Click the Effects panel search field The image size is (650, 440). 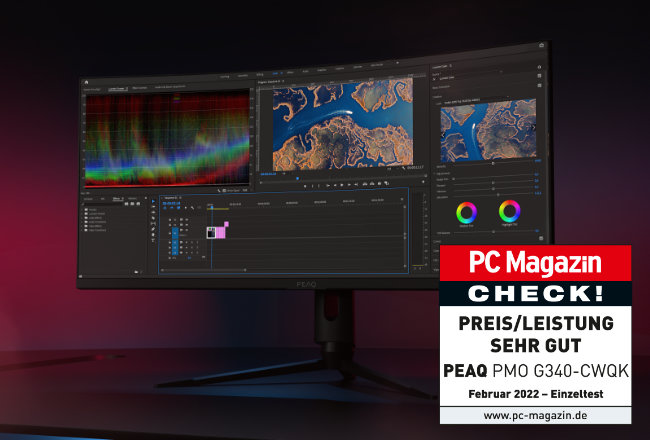[103, 204]
